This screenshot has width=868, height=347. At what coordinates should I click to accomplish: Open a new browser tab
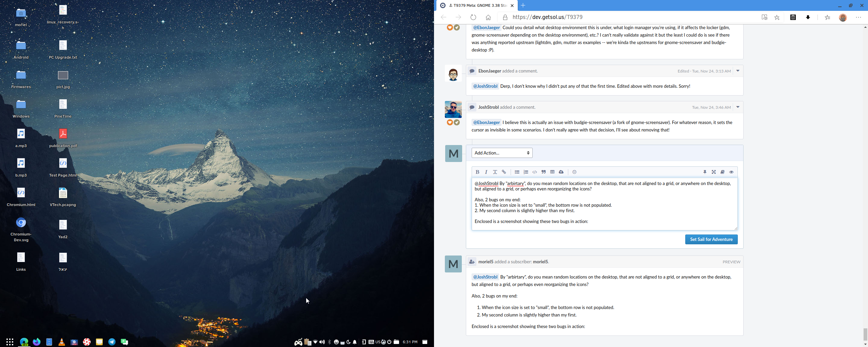[x=523, y=5]
